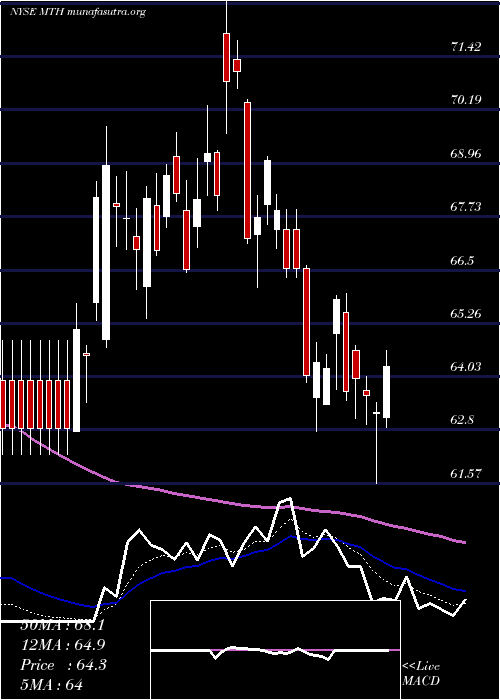This screenshot has width=500, height=700.
Task: Click the MACD inset chart panel
Action: pos(275,650)
